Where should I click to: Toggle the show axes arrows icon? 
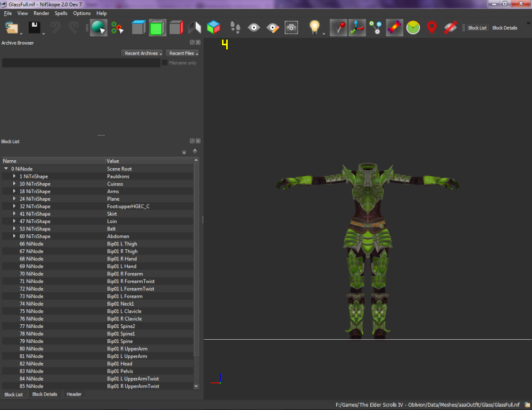click(x=357, y=28)
